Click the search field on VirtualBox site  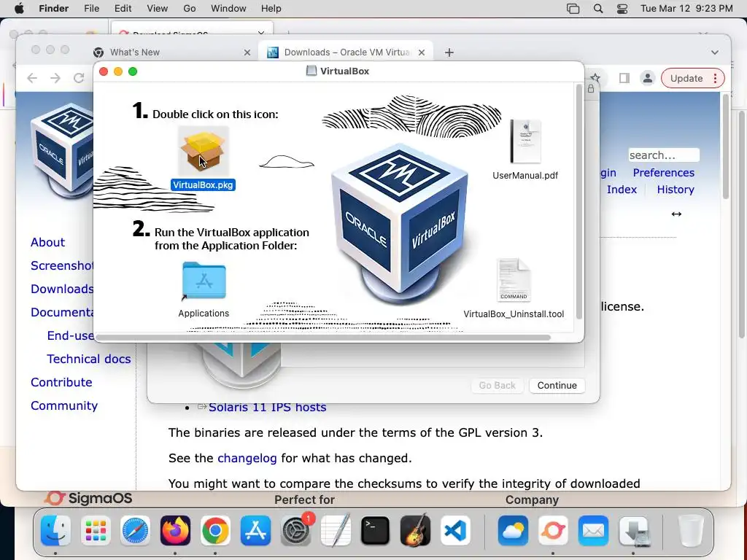(664, 155)
